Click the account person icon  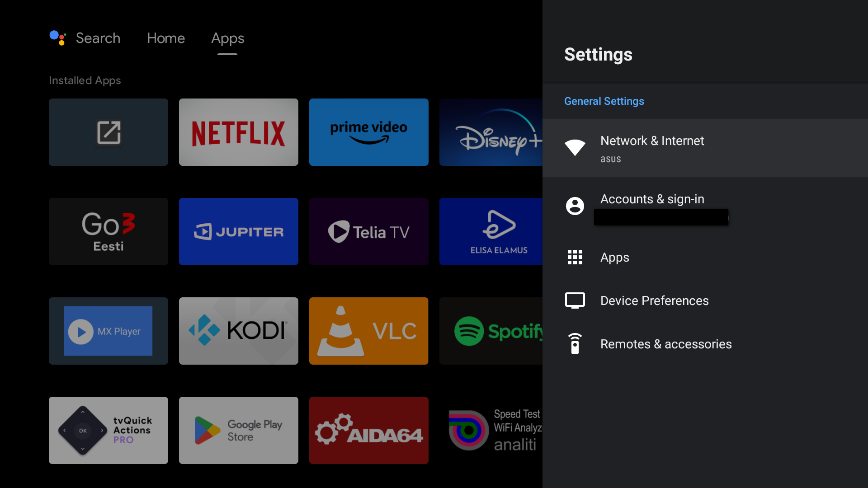[575, 206]
